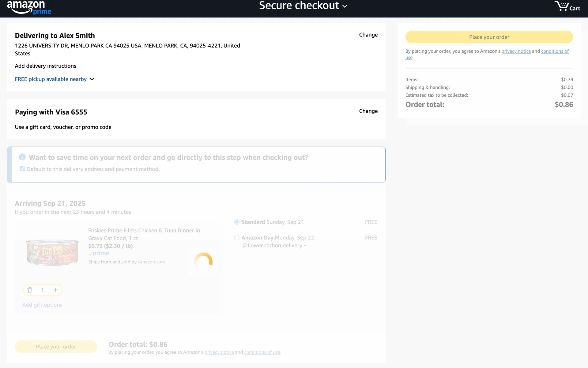The height and width of the screenshot is (368, 588).
Task: Select Standard Sunday, Sep 21 delivery
Action: click(237, 222)
